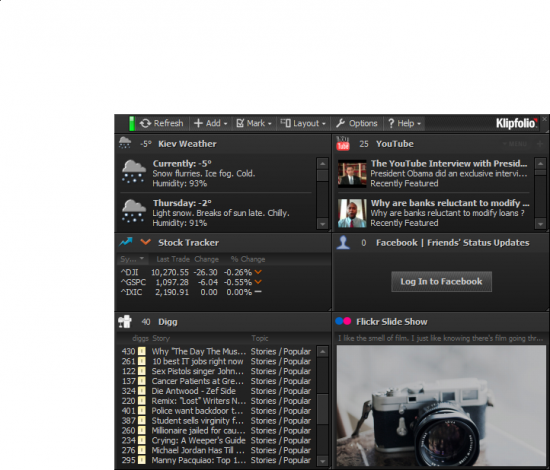Open Digg story 'Michael Jordan Has Till ...'
Screen dimensions: 550x470
tap(198, 450)
